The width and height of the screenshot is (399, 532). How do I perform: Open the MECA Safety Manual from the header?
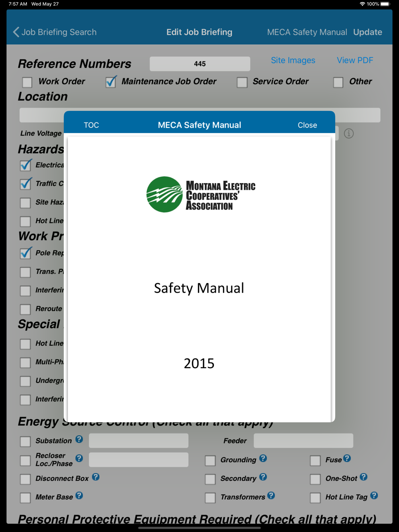pos(307,32)
